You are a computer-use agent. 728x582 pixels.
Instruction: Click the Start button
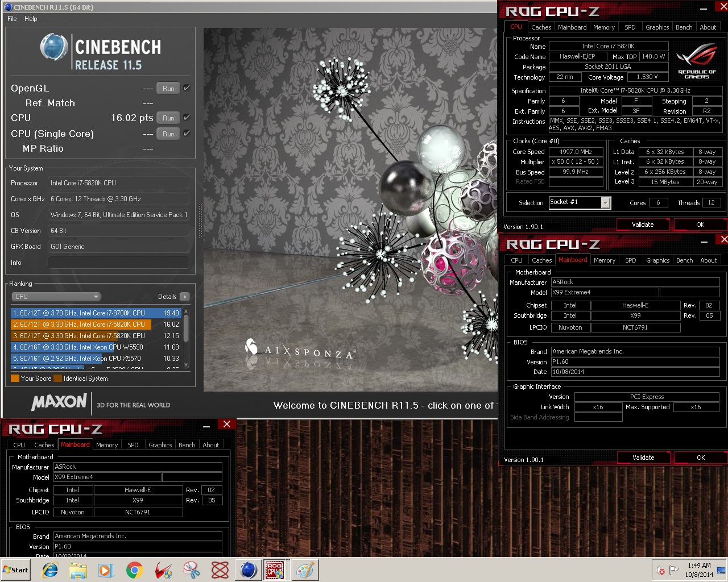click(x=15, y=570)
